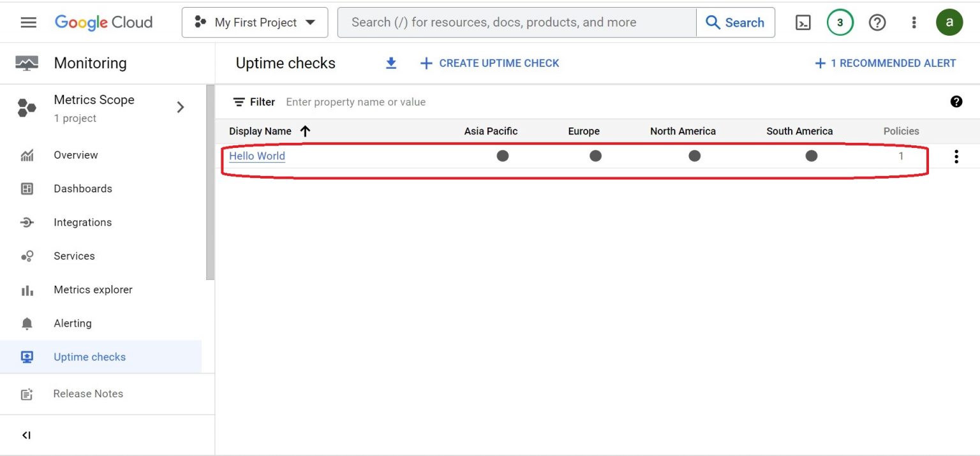
Task: Open the Hello World row overflow menu
Action: coord(956,156)
